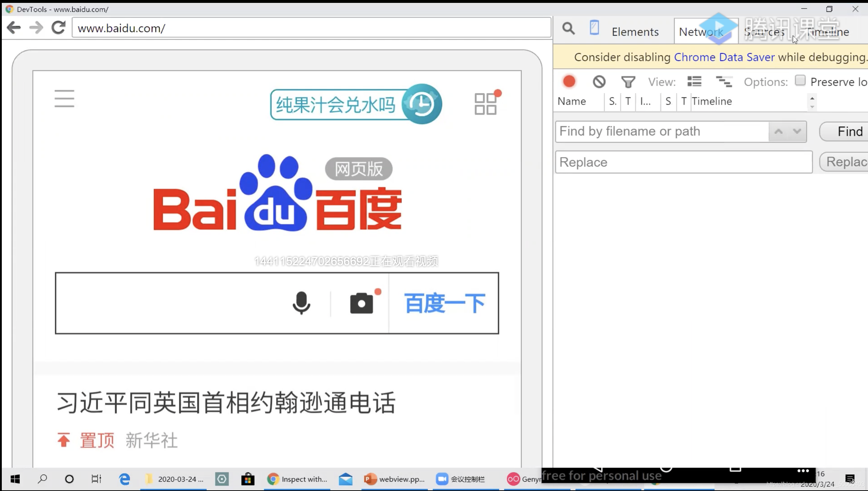Stop recording the network log

coord(569,81)
